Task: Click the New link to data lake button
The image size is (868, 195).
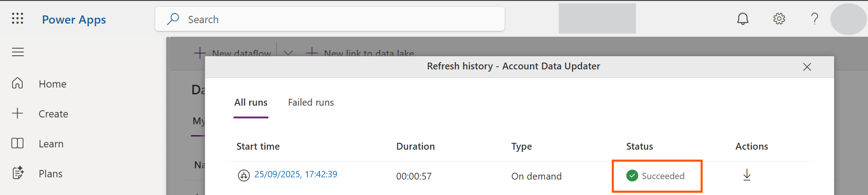Action: pos(361,53)
